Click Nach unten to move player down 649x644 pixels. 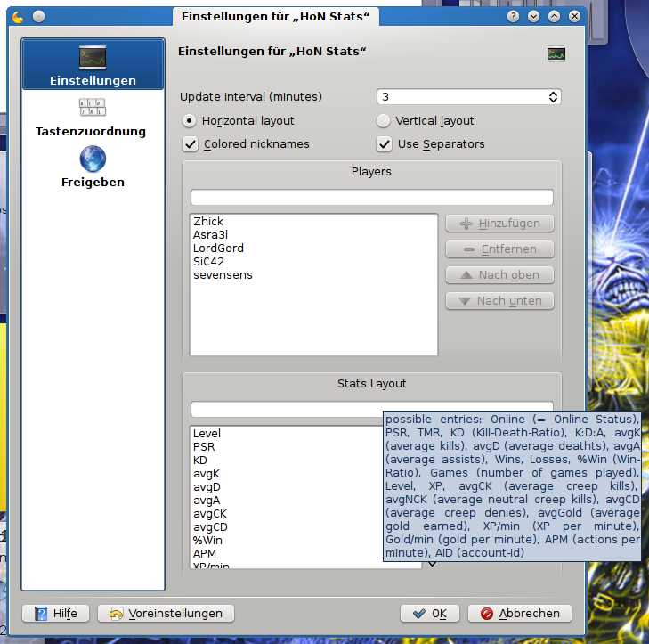pyautogui.click(x=499, y=301)
